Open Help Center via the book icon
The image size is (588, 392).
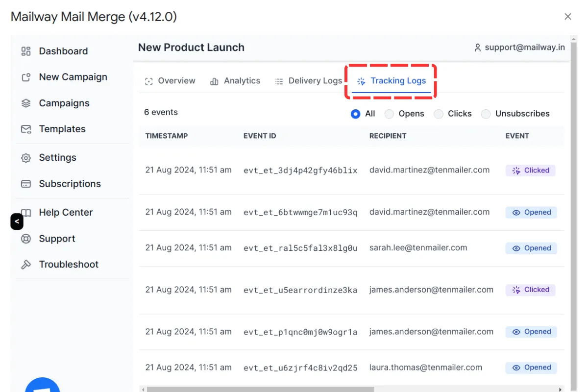click(x=25, y=212)
